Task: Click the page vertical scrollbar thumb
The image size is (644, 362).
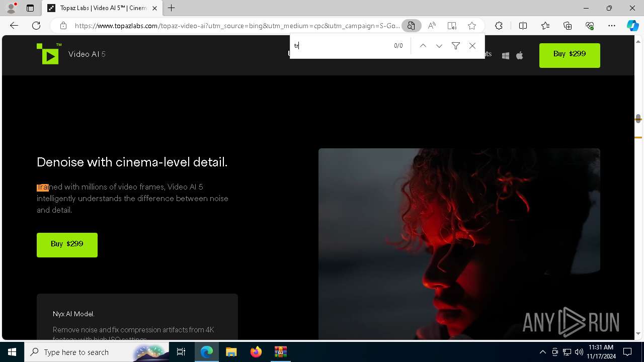Action: point(638,119)
